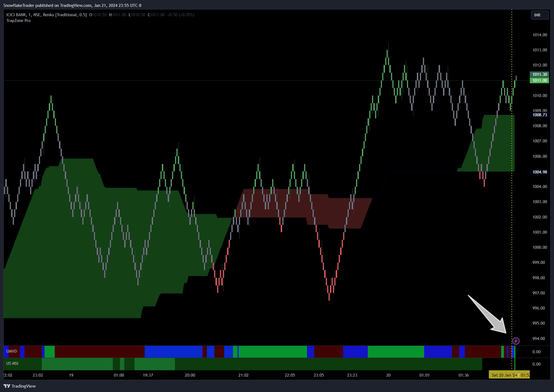Click the 1006.00 price scale value
Viewport: 554px width, 392px height.
click(x=540, y=156)
